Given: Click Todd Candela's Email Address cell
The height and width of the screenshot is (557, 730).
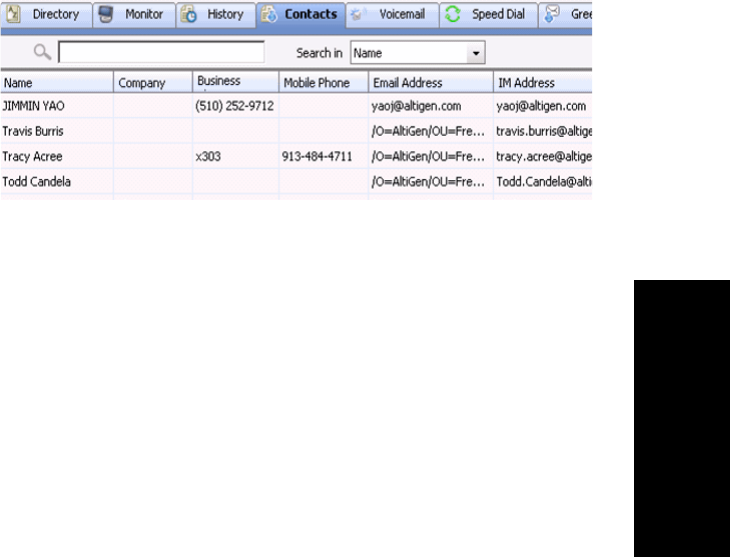Looking at the screenshot, I should (x=431, y=182).
